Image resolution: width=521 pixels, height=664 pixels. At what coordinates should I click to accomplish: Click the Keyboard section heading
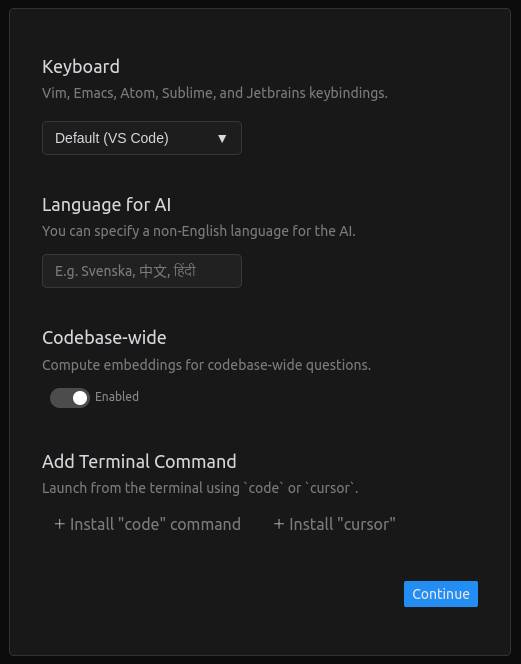coord(81,67)
